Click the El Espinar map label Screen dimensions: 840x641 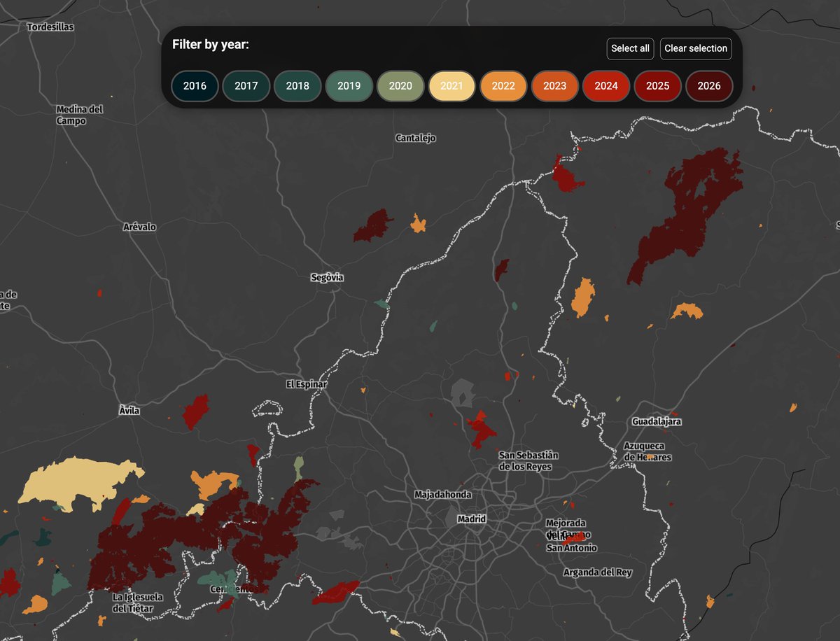pyautogui.click(x=307, y=384)
